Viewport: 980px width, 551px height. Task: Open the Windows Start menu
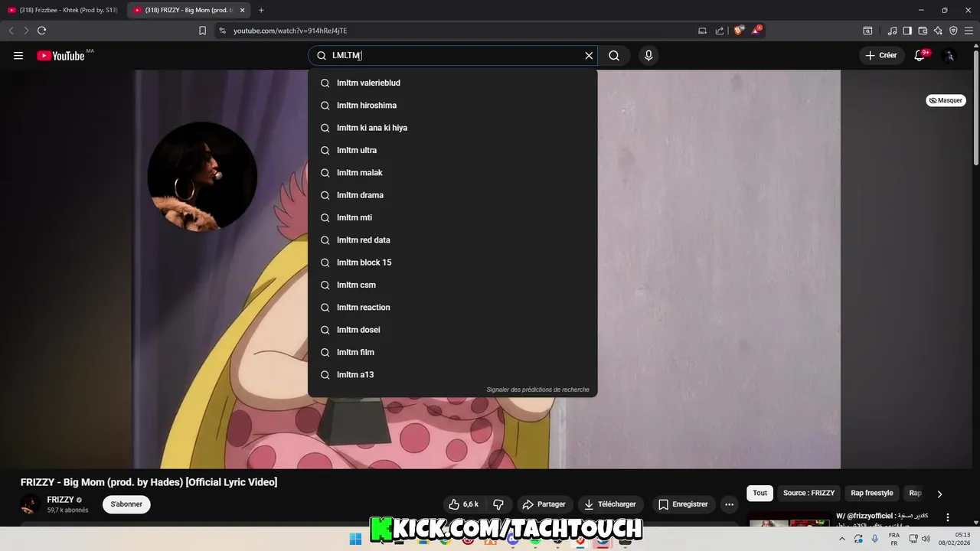pyautogui.click(x=355, y=540)
